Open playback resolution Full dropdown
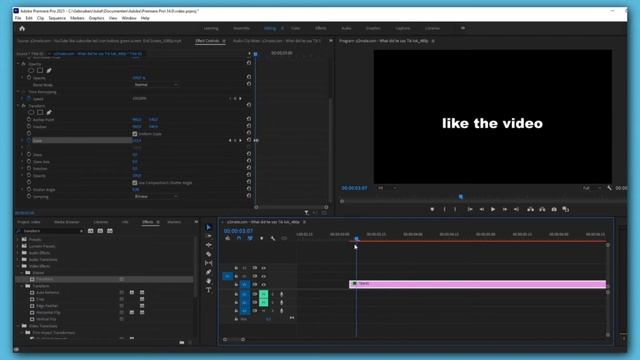The image size is (640, 360). click(591, 188)
